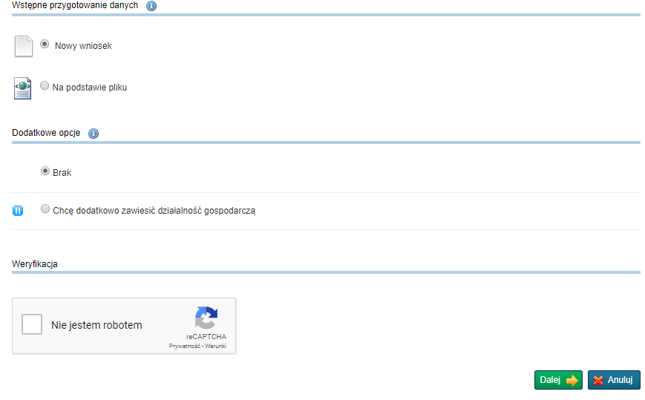Check the Nie jestem robotem reCAPTCHA box

pos(32,324)
